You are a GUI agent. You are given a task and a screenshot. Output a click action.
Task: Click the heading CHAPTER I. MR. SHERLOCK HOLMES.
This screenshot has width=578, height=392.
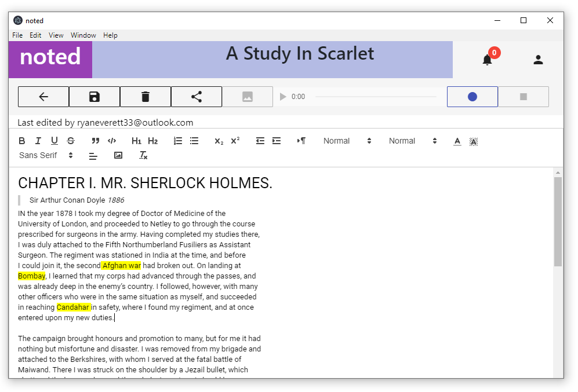click(145, 183)
